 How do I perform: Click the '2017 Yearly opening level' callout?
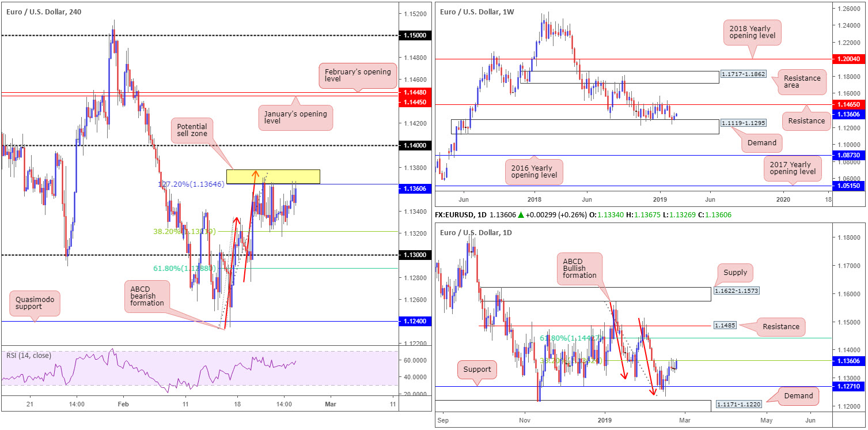coord(791,168)
